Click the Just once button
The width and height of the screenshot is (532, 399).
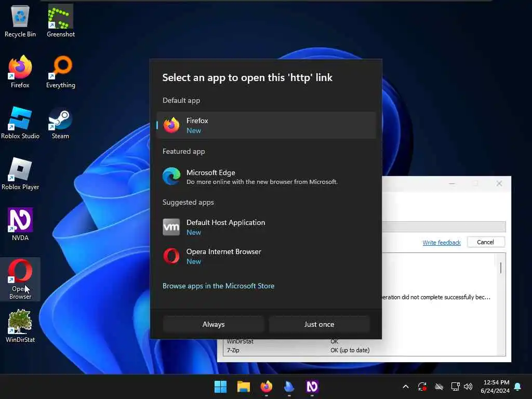[319, 324]
